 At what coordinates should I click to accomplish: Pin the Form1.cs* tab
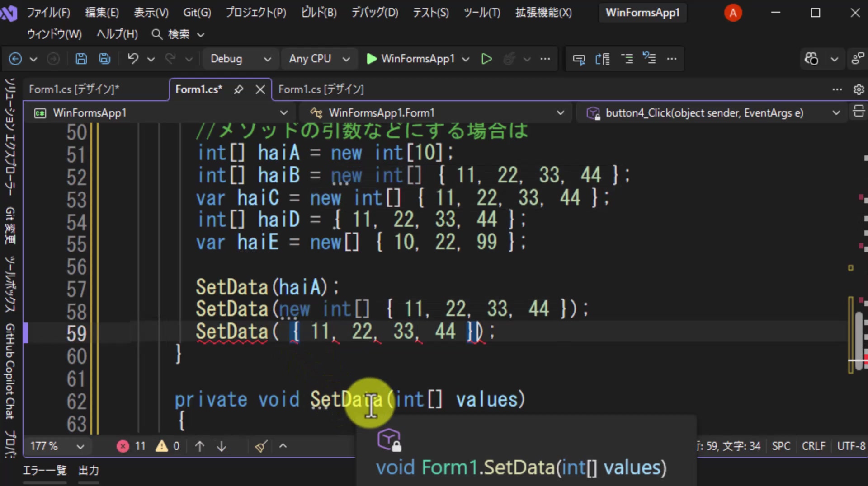(239, 89)
